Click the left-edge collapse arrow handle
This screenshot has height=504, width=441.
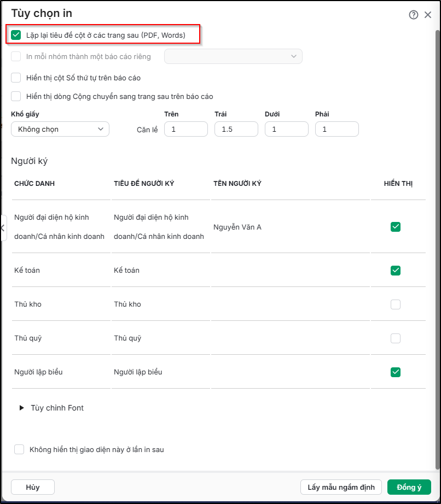pos(3,228)
